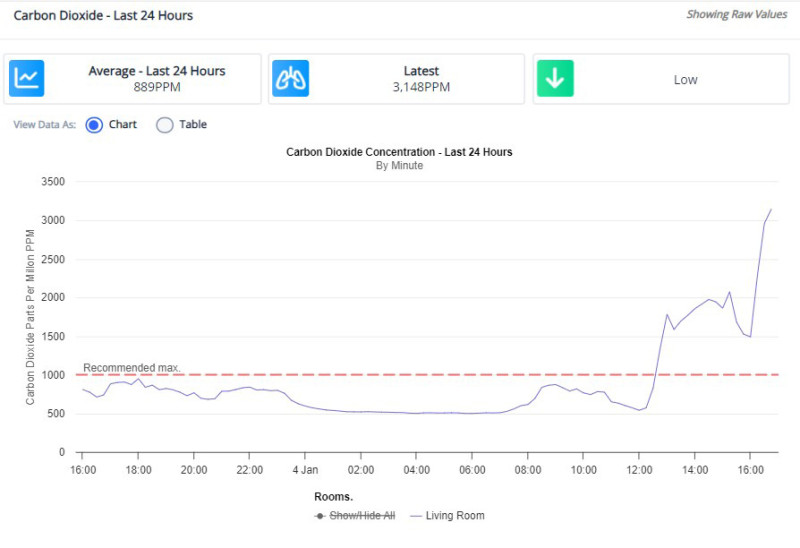Open the Average - Last 24 Hours card
Image resolution: width=800 pixels, height=548 pixels.
133,79
